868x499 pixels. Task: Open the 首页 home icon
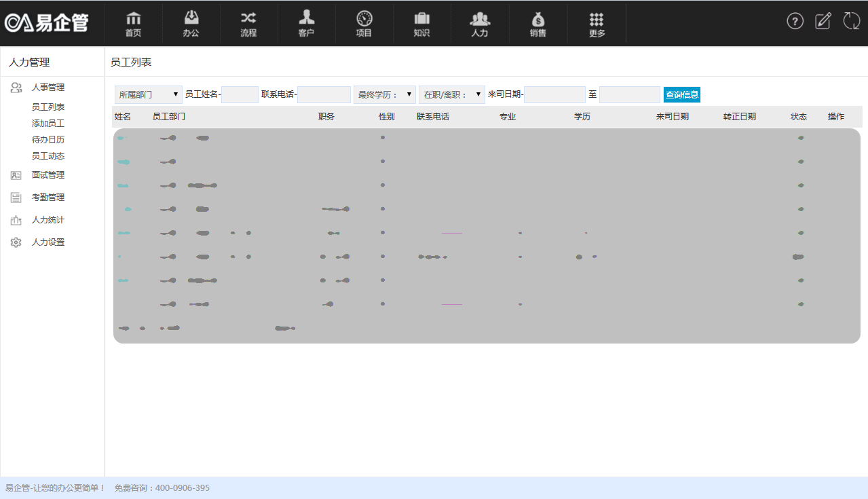133,21
